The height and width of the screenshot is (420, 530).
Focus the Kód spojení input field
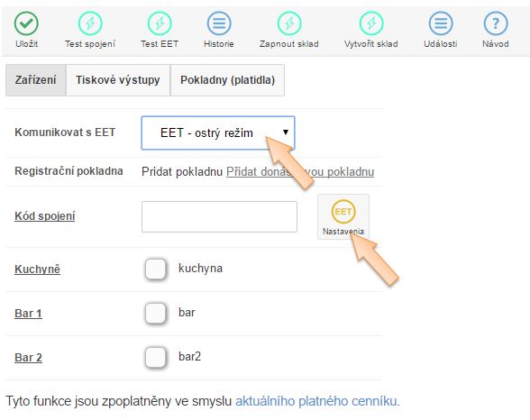click(x=219, y=216)
